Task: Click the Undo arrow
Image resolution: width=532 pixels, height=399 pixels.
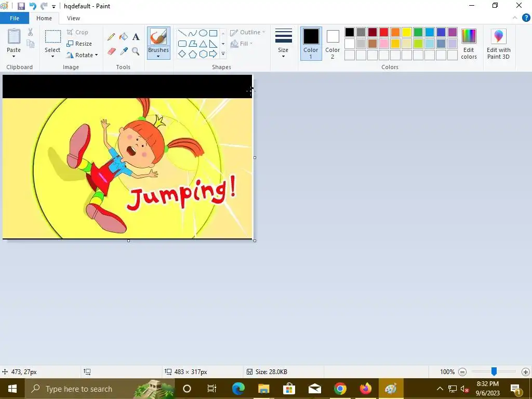Action: [x=33, y=6]
